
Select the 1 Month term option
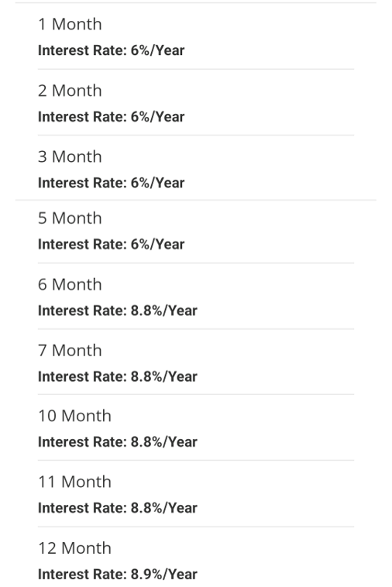coord(196,36)
